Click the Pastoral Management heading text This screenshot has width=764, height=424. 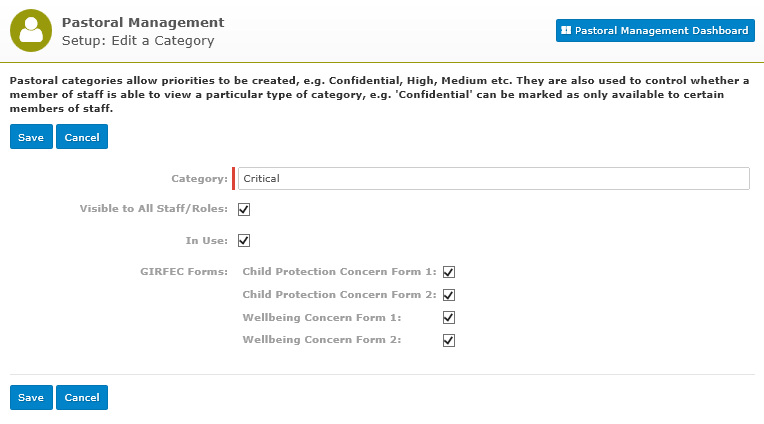tap(143, 22)
